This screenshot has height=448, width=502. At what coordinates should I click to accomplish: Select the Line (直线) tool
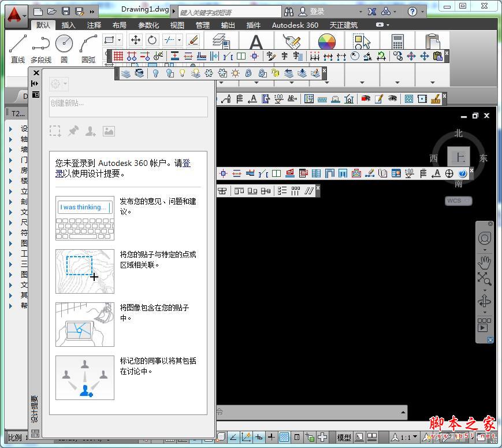[18, 48]
